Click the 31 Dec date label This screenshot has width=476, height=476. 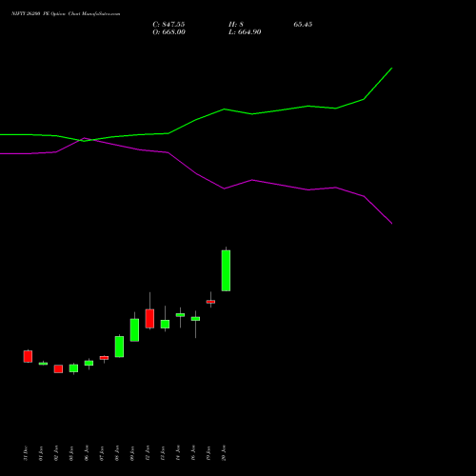[26, 453]
